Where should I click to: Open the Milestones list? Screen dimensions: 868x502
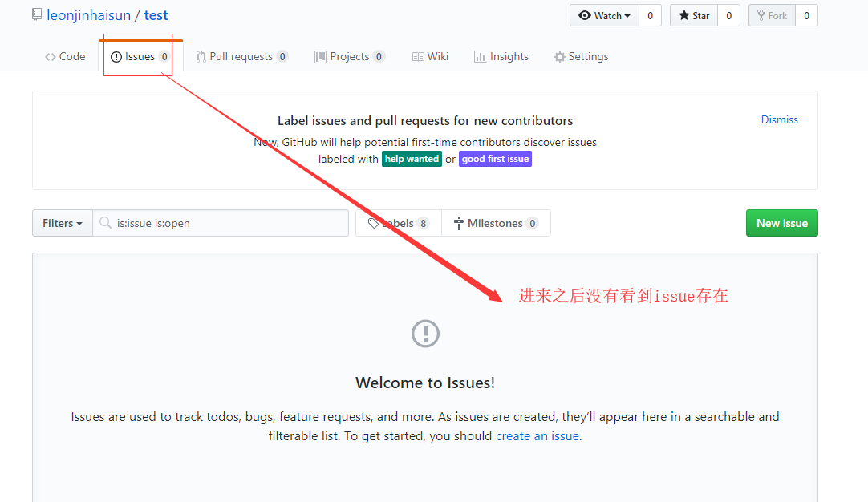pyautogui.click(x=496, y=223)
